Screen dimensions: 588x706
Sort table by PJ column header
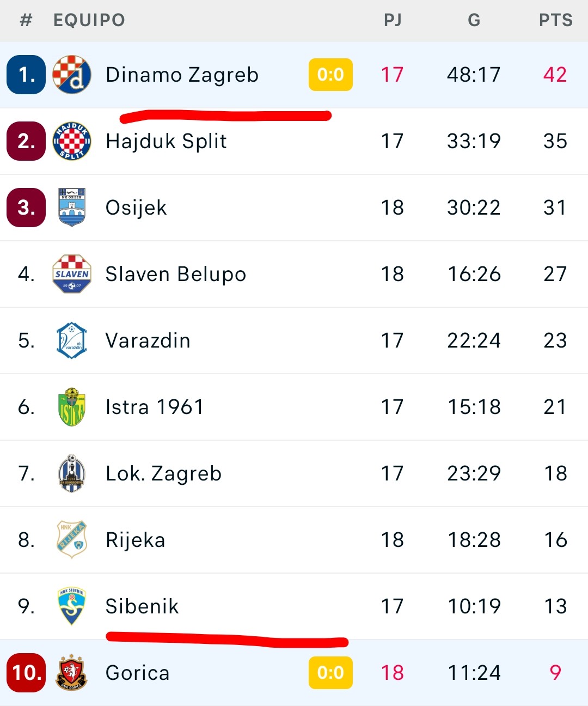[x=393, y=20]
